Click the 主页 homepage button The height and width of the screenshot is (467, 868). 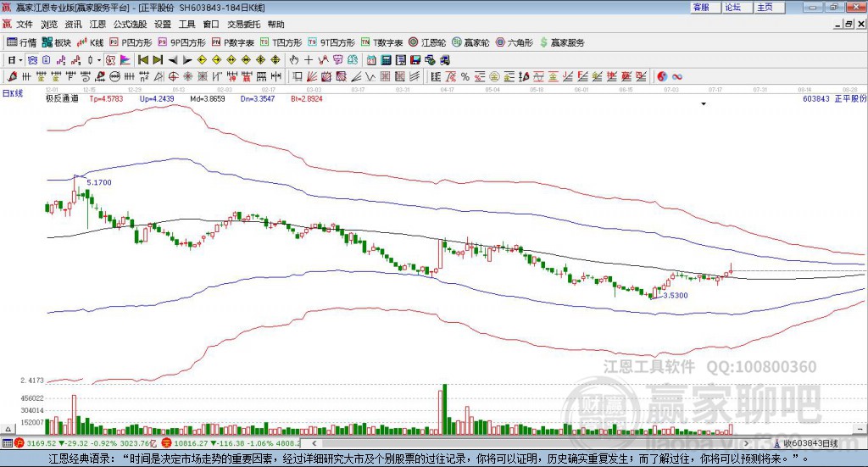[x=769, y=7]
